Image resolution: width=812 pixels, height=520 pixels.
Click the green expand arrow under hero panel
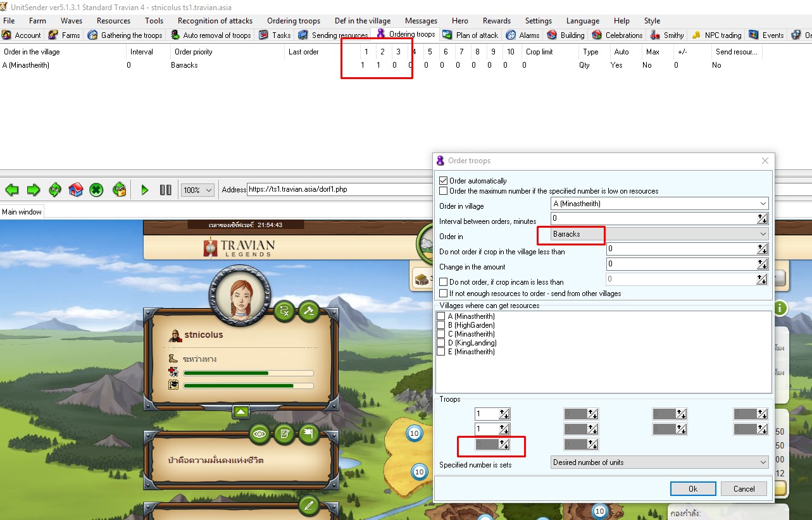pyautogui.click(x=240, y=412)
